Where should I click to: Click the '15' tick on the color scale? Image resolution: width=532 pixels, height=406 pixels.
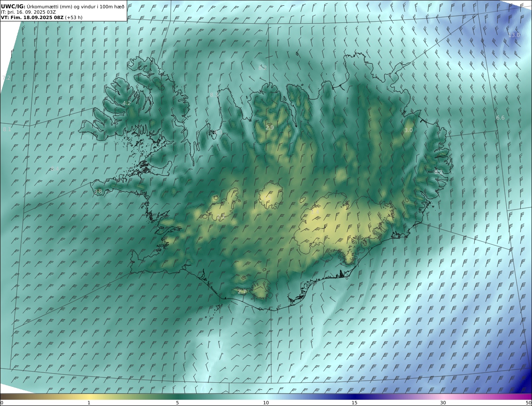[x=355, y=403]
